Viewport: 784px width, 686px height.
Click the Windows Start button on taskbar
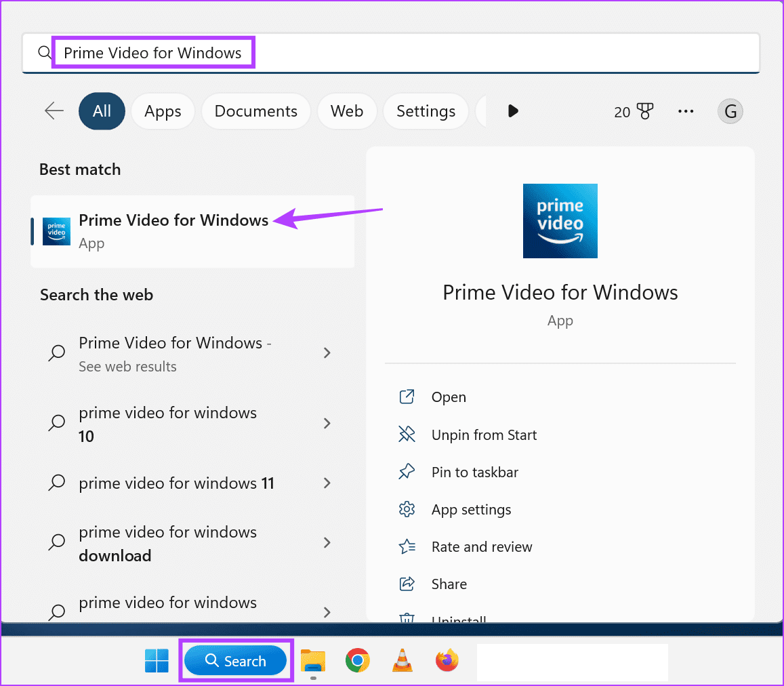(157, 660)
